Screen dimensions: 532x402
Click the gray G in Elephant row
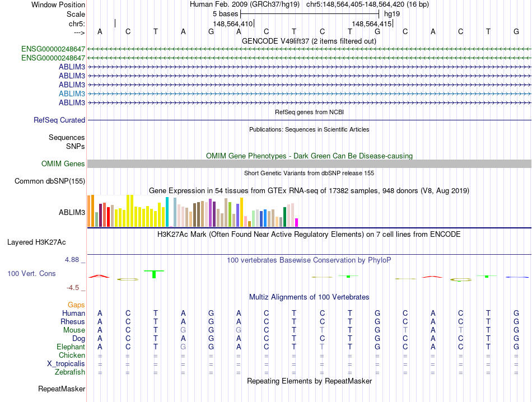pyautogui.click(x=183, y=347)
